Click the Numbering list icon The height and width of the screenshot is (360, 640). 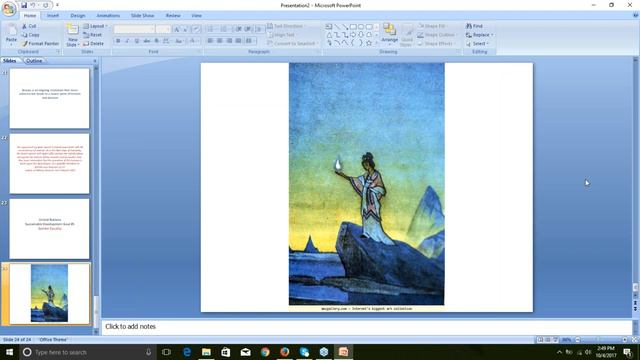pos(224,29)
